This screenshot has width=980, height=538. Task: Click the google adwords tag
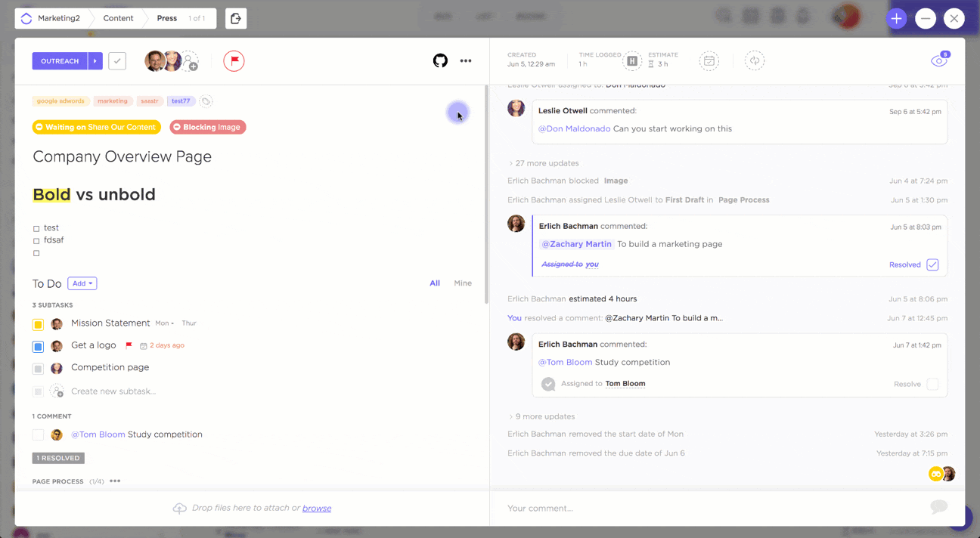coord(60,101)
